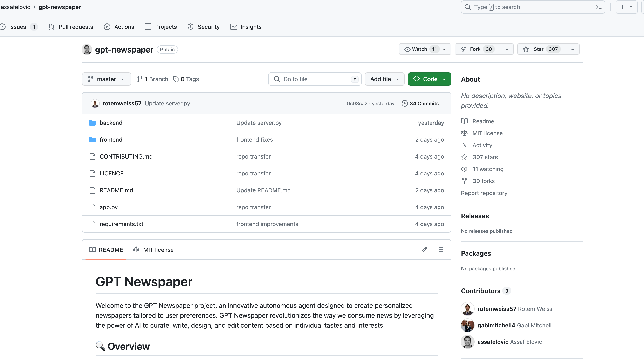Open the command palette icon in search bar
Image resolution: width=644 pixels, height=362 pixels.
coord(598,7)
